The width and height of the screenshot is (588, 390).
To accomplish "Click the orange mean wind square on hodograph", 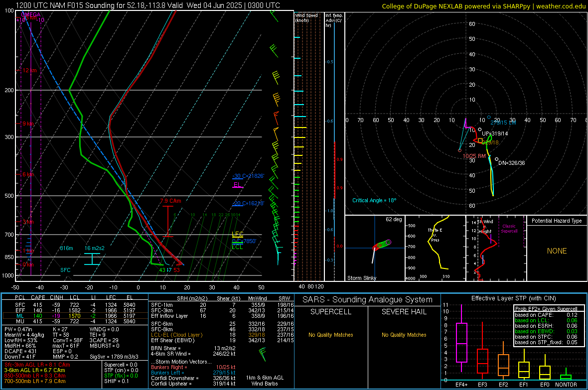I will [480, 140].
